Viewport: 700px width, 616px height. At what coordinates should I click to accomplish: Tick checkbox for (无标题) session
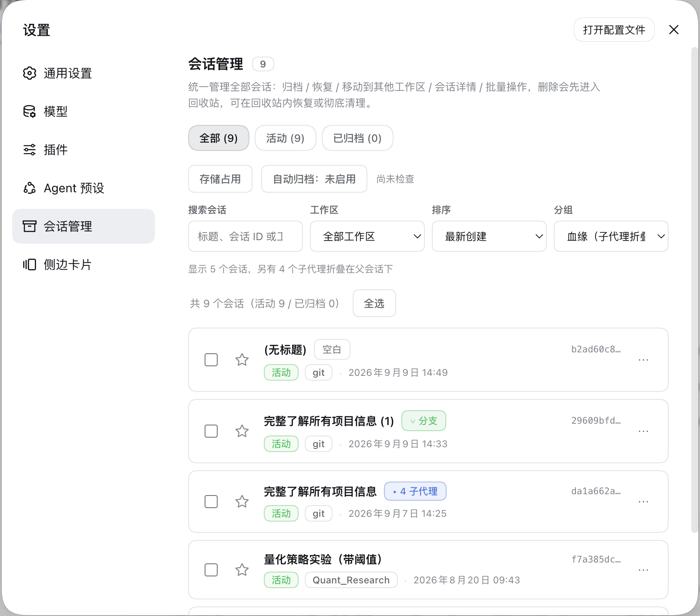tap(211, 360)
